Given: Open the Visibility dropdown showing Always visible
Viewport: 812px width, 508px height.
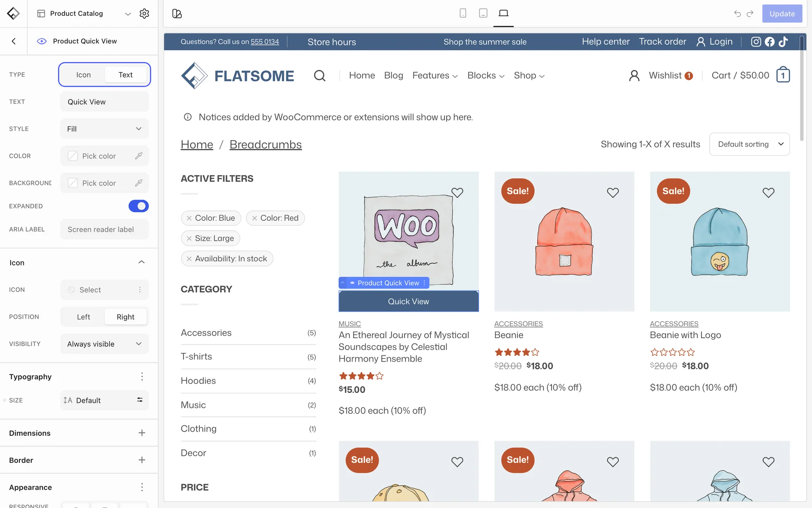Looking at the screenshot, I should (x=104, y=344).
